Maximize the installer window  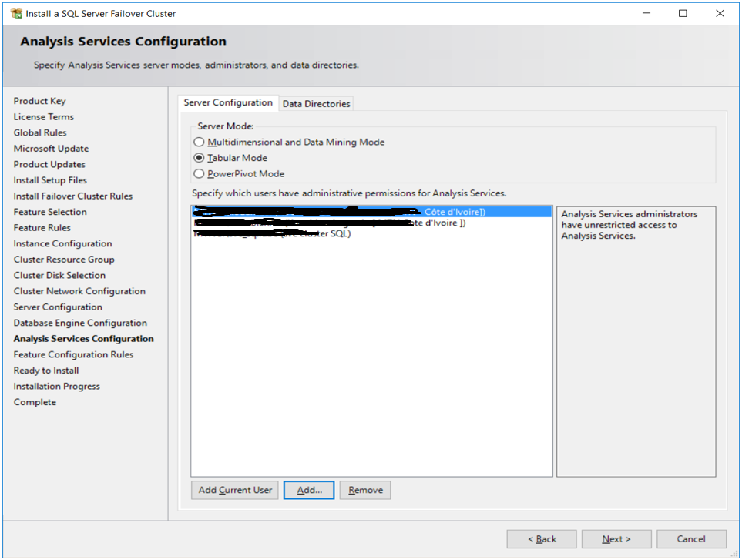683,13
